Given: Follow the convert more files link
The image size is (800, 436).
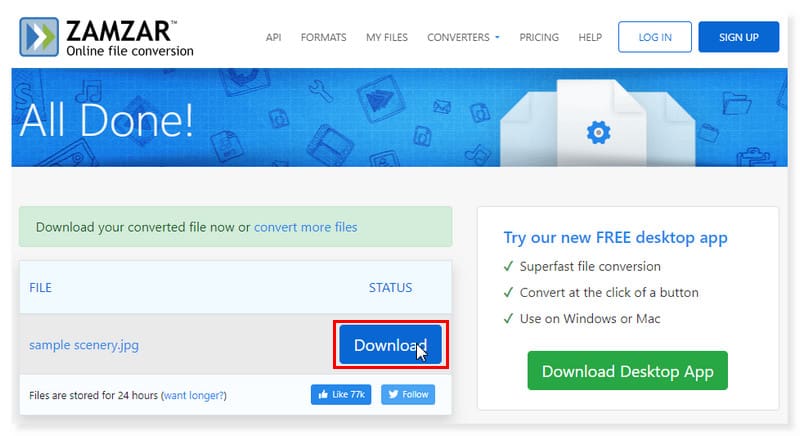Looking at the screenshot, I should point(305,227).
